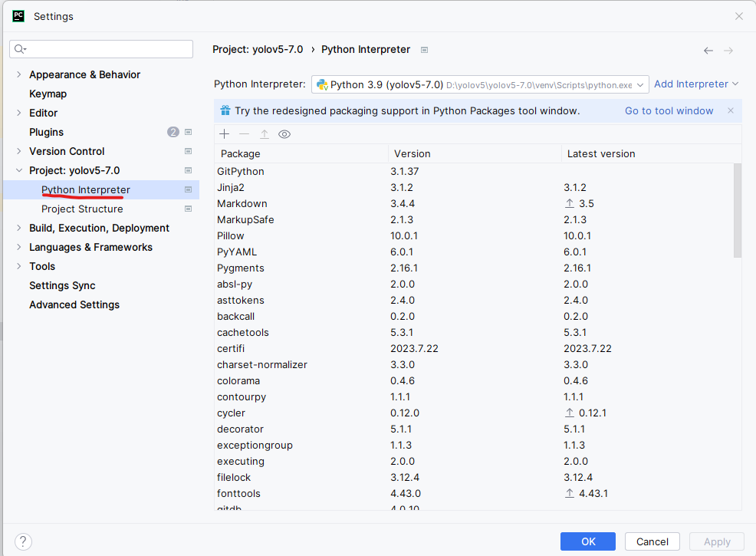Viewport: 756px width, 556px height.
Task: Click the search magnifier icon
Action: point(20,49)
